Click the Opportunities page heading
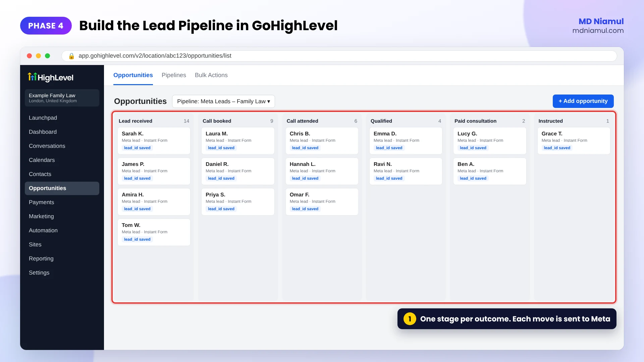The height and width of the screenshot is (362, 644). click(140, 101)
